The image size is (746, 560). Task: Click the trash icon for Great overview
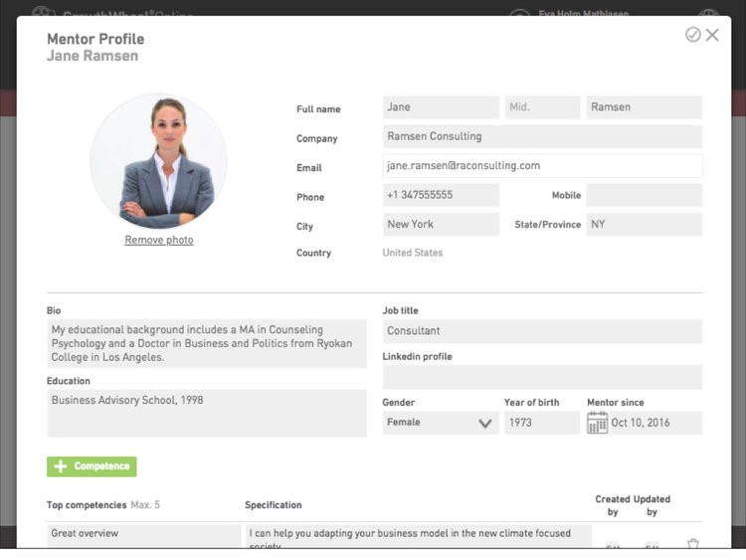point(692,543)
